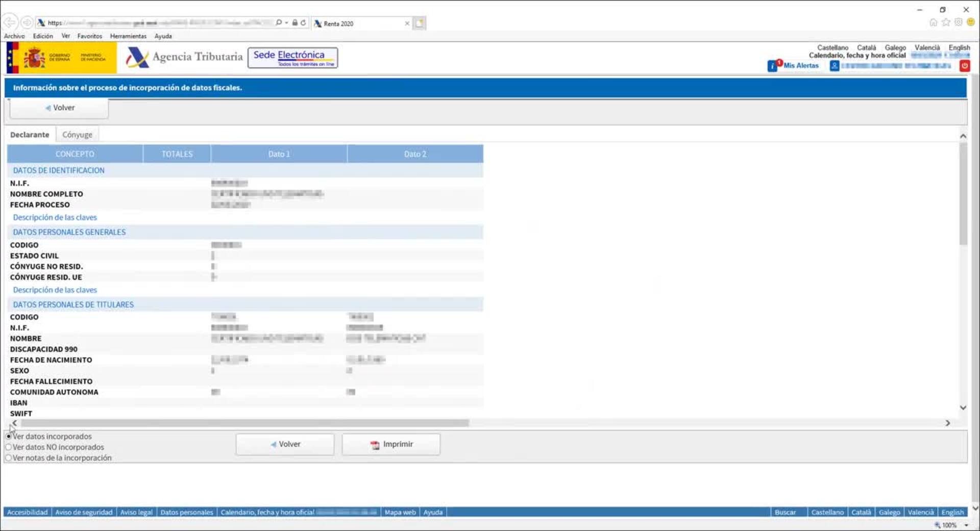
Task: Open the Herramientas menu
Action: (x=128, y=36)
